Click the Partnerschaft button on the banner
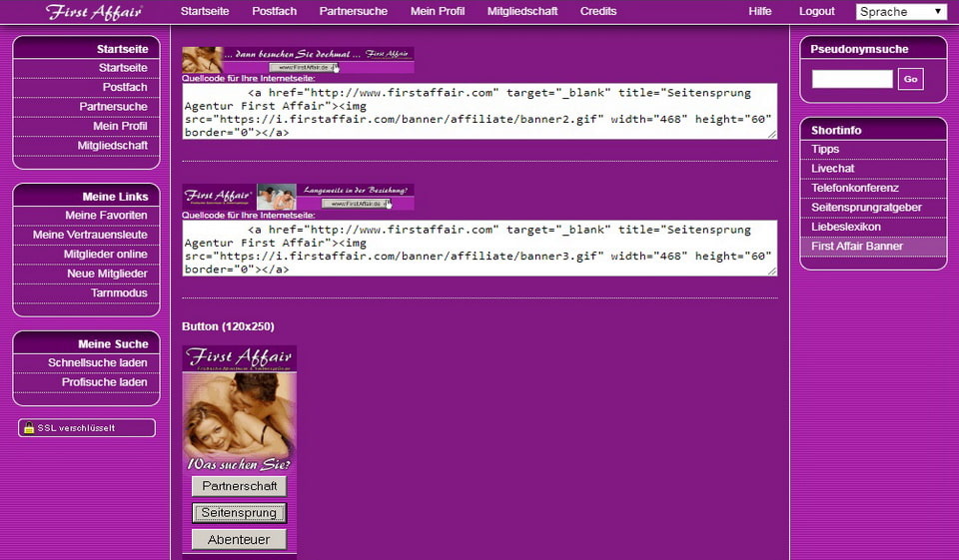 tap(239, 486)
